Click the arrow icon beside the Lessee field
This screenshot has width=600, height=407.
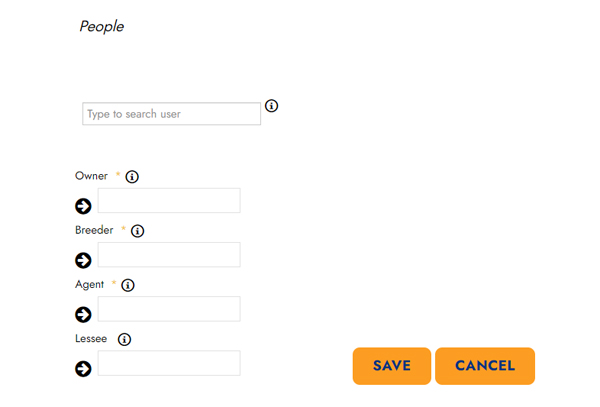coord(83,369)
